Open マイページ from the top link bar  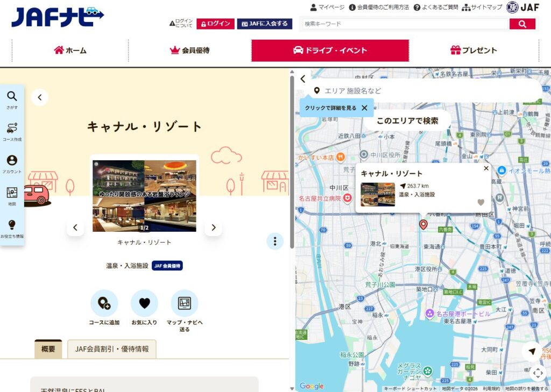(328, 7)
